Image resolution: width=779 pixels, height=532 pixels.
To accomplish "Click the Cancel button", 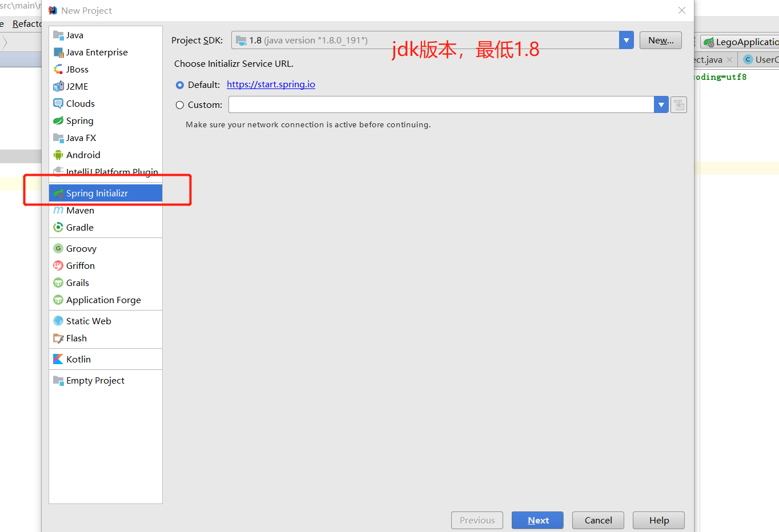I will (598, 521).
